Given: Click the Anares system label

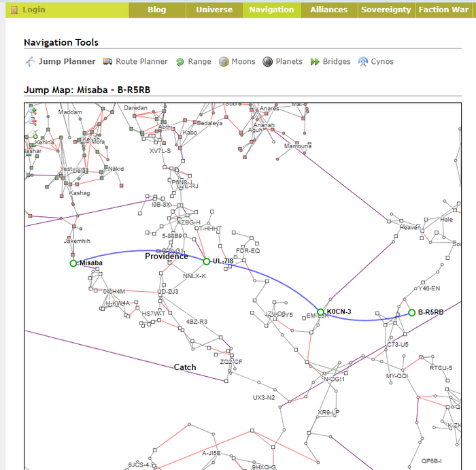Looking at the screenshot, I should click(269, 108).
